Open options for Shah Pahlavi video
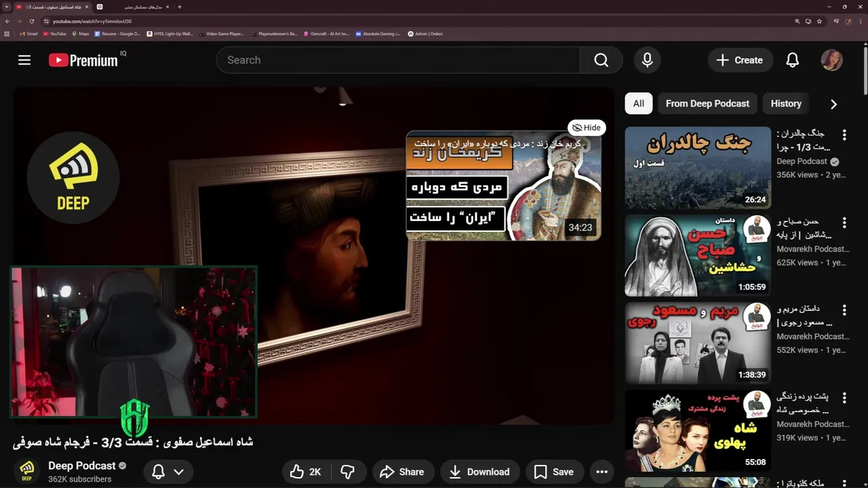868x488 pixels. [x=844, y=397]
